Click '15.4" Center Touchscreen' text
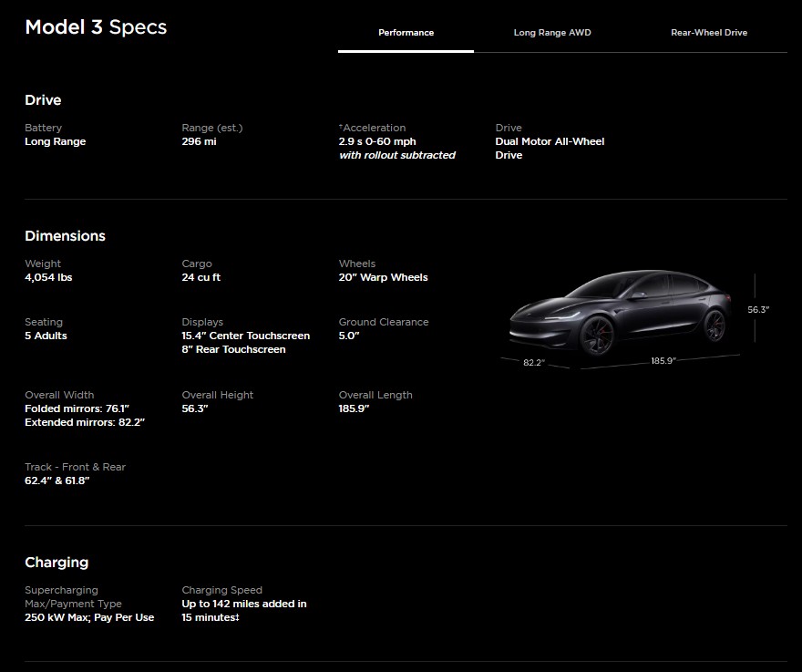 tap(245, 336)
